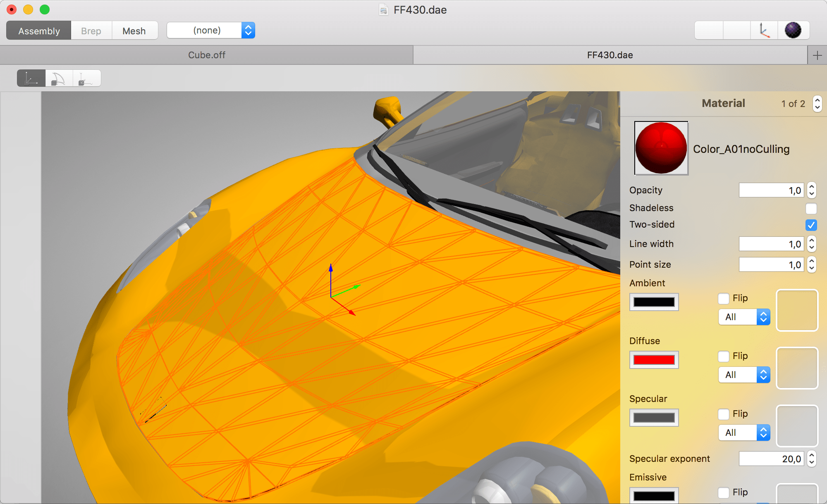Open the red Diffuse color swatch
Viewport: 827px width, 504px height.
coord(654,360)
